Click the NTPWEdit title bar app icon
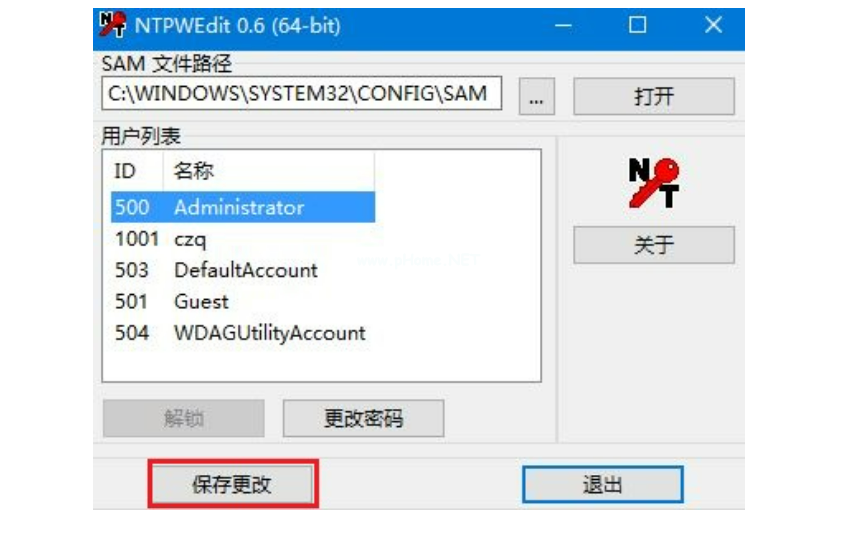 pyautogui.click(x=113, y=25)
